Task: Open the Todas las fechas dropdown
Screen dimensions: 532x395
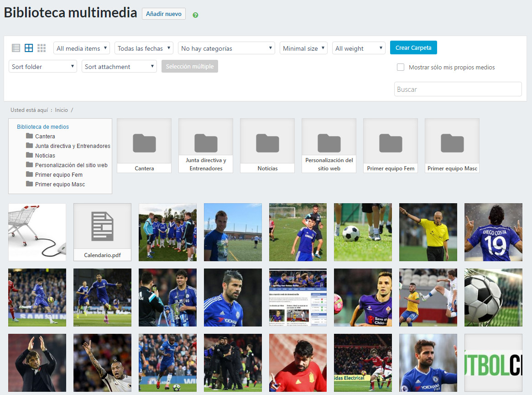Action: pyautogui.click(x=144, y=48)
